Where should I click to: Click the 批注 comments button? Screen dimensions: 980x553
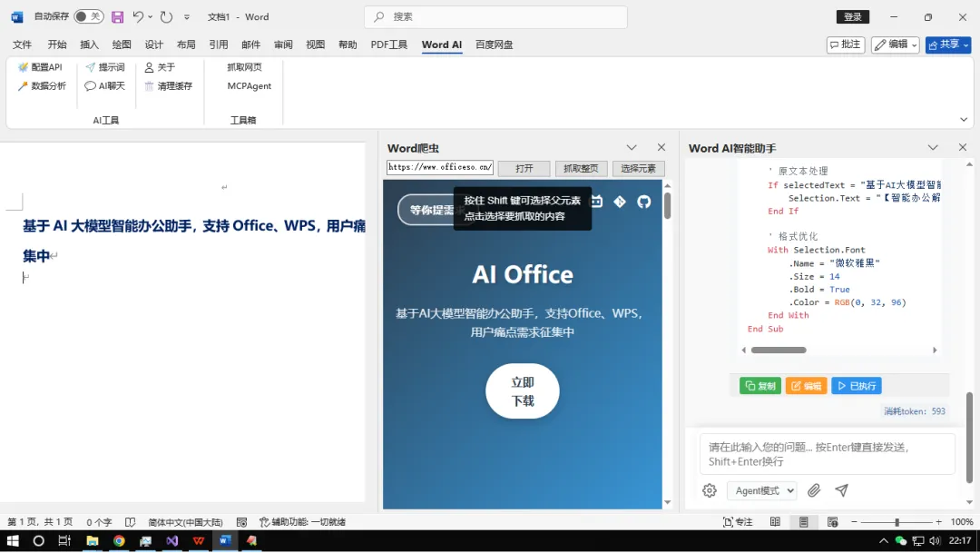846,44
